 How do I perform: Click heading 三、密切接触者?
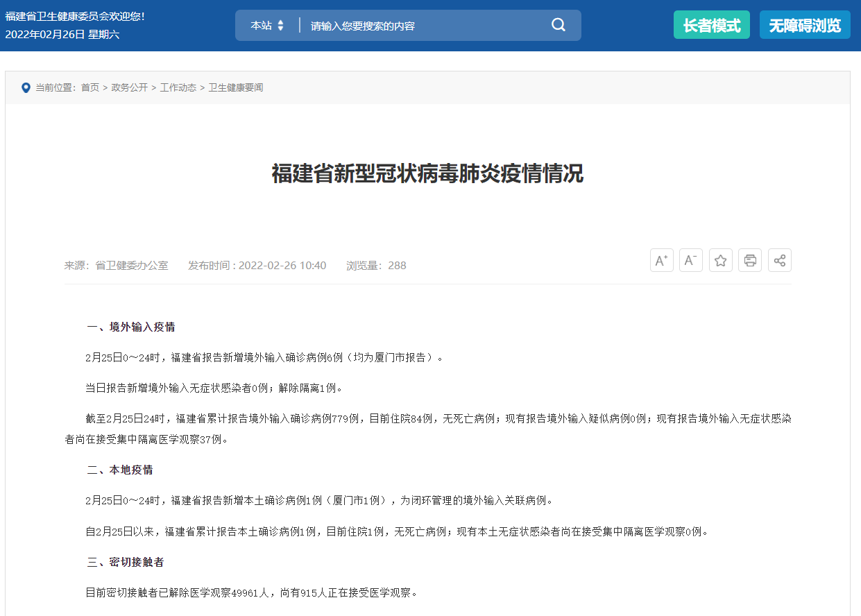(126, 562)
